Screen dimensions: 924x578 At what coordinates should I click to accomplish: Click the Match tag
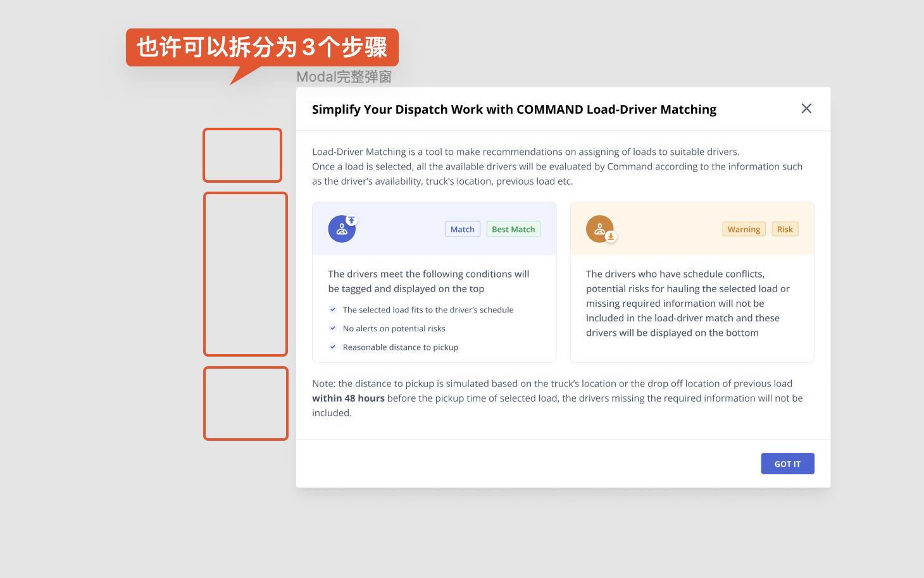(463, 229)
